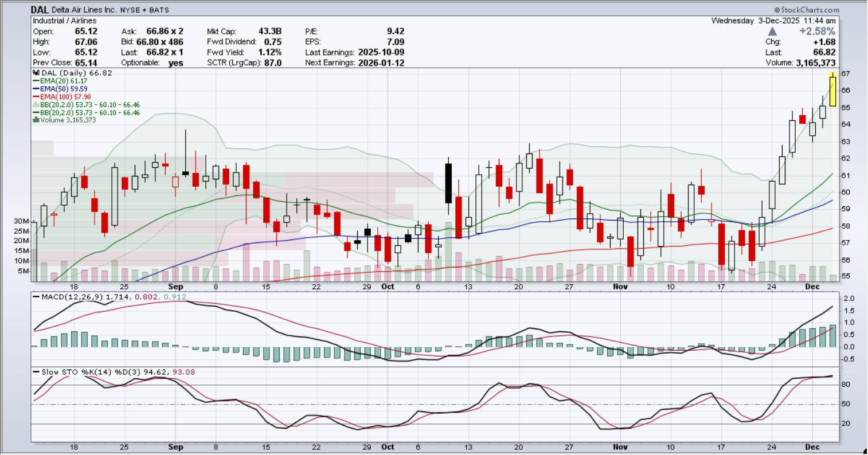Click the bar icon beside the Volume legend
This screenshot has width=868, height=455.
[36, 120]
